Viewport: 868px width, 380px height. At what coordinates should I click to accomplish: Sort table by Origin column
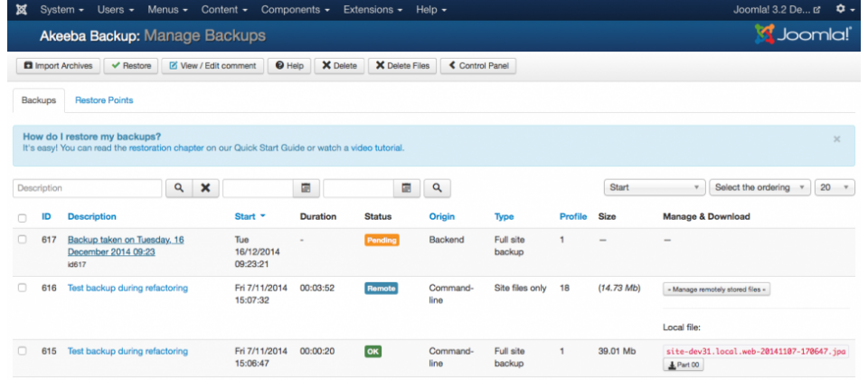coord(442,216)
